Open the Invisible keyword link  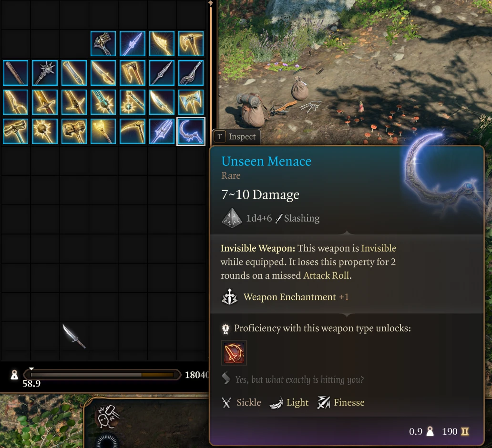[x=379, y=248]
